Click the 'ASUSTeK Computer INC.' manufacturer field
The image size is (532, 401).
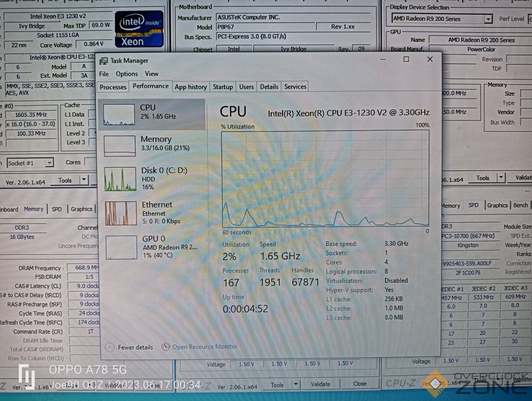[293, 17]
